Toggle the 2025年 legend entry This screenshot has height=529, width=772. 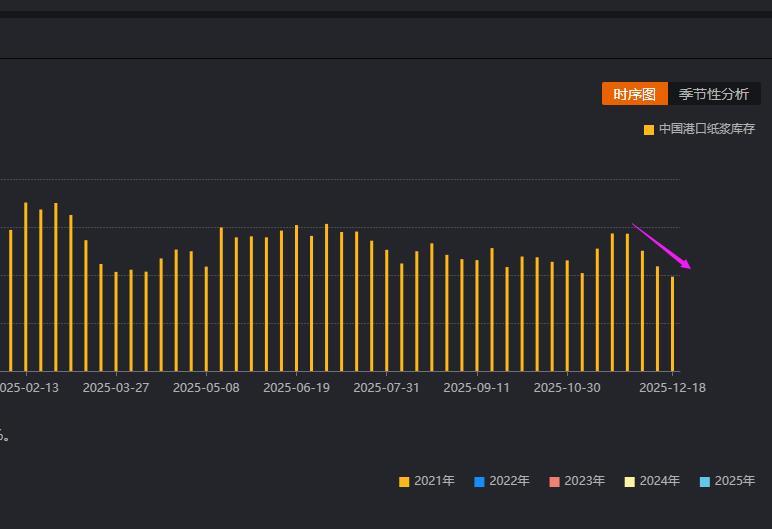(x=727, y=481)
